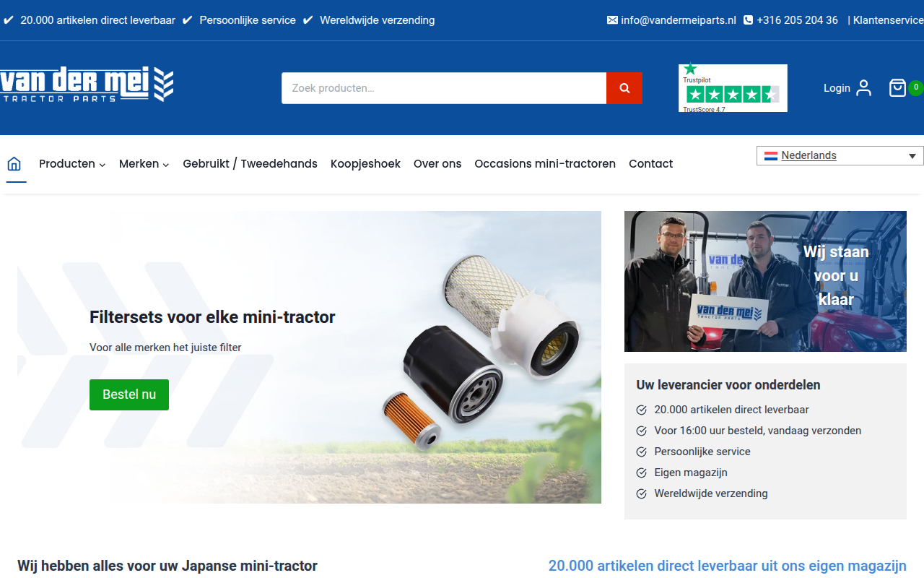Screen dimensions: 924x578
Task: Click the filter sets hero banner image
Action: click(309, 357)
